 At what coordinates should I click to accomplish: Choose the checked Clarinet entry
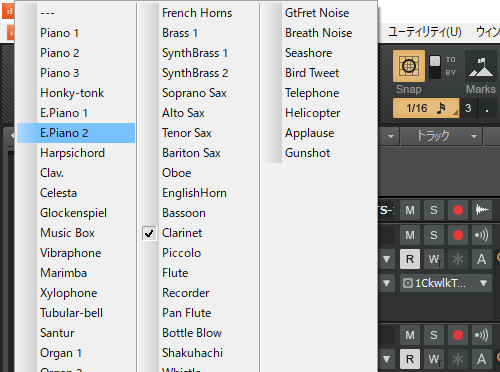[182, 233]
